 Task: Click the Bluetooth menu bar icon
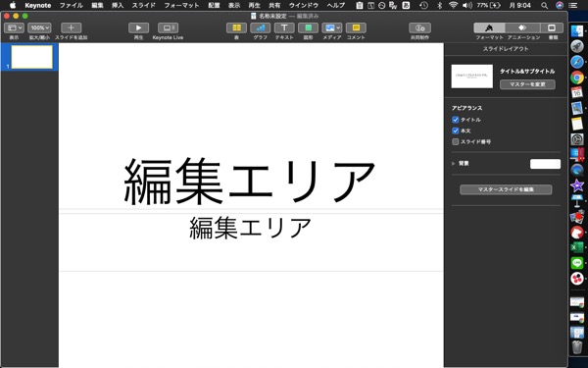tap(440, 5)
